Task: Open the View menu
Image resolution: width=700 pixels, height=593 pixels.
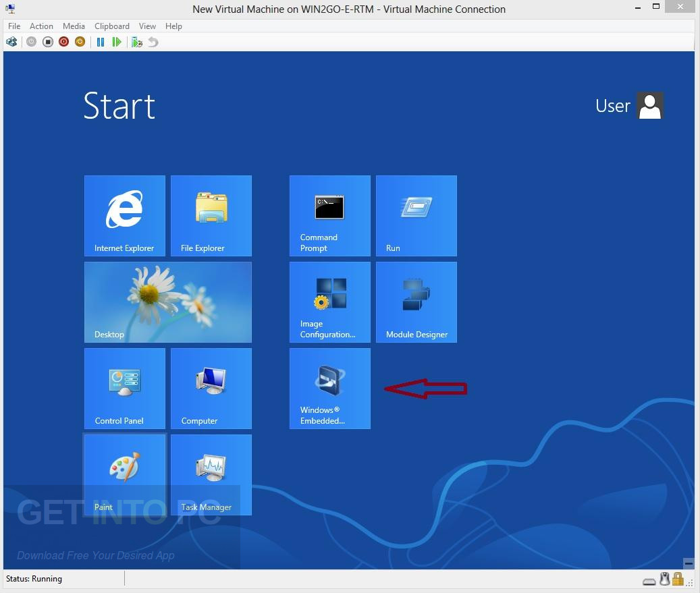Action: (x=147, y=26)
